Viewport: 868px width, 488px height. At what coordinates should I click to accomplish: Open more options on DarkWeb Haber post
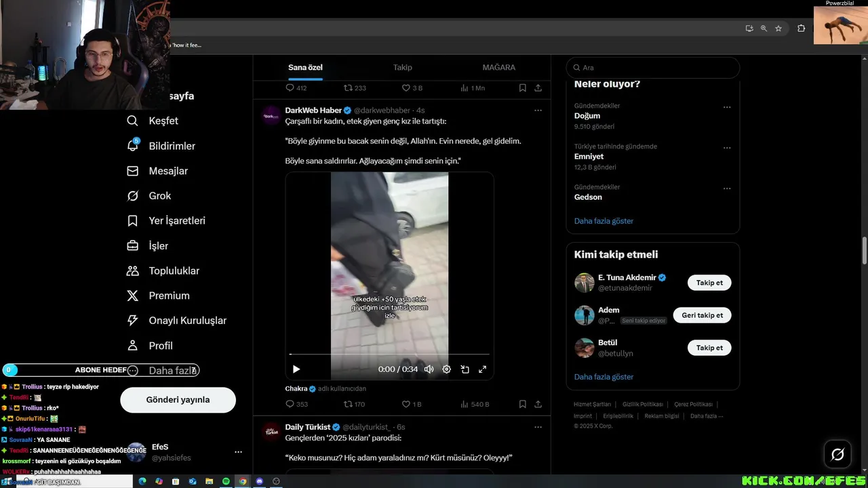(538, 110)
